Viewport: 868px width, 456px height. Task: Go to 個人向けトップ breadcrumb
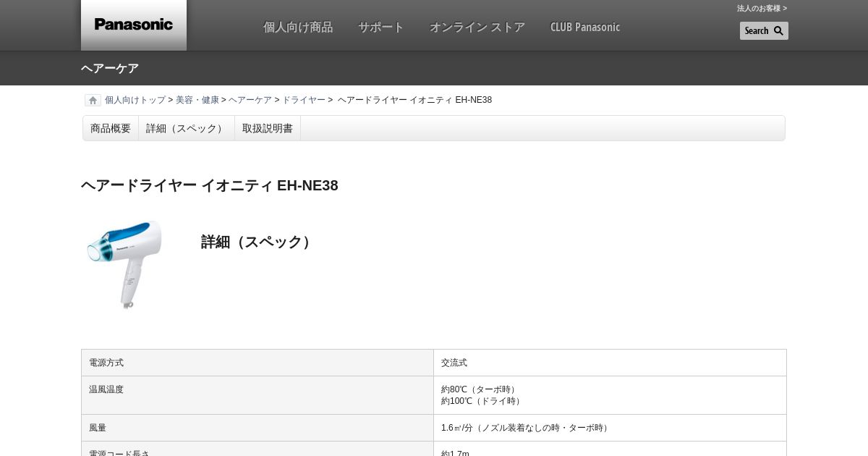(x=135, y=100)
